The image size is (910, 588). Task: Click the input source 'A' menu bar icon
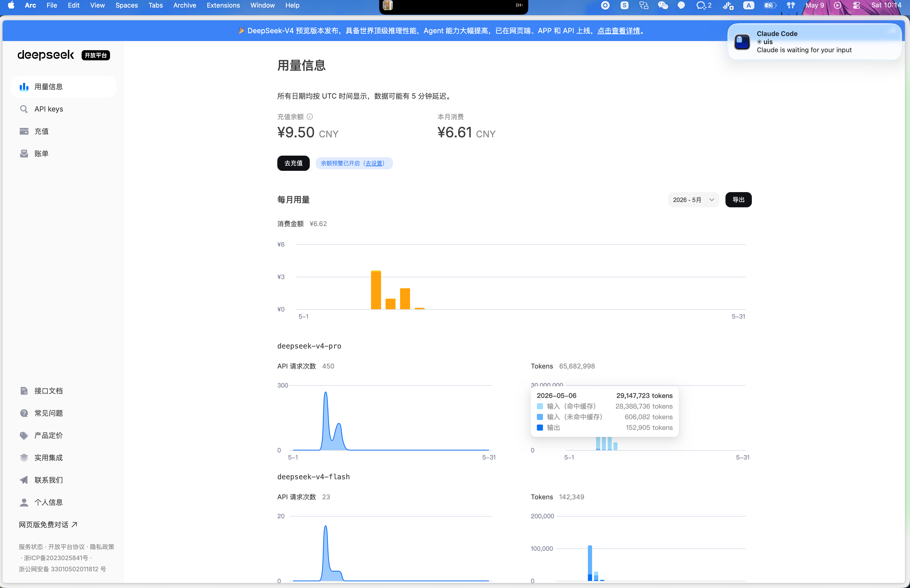pos(749,5)
